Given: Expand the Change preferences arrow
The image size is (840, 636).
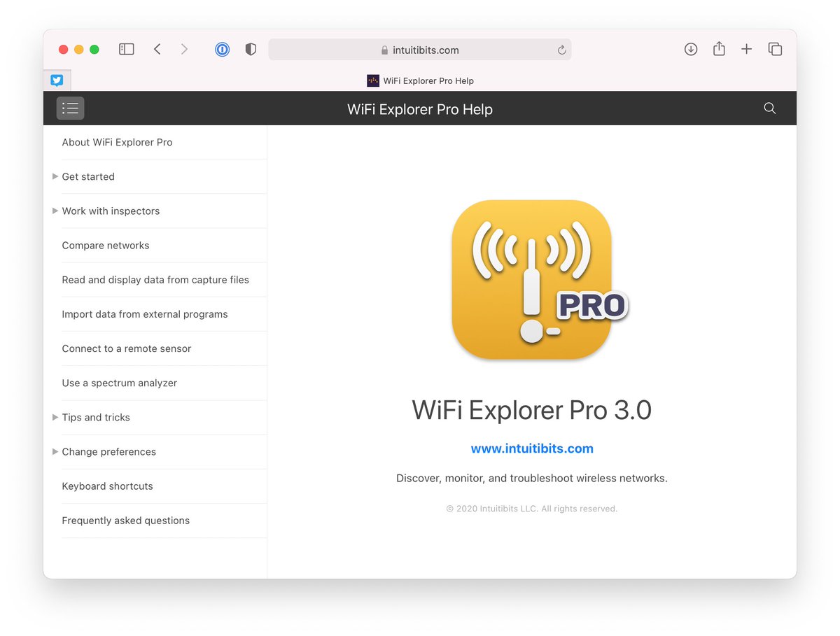Looking at the screenshot, I should click(55, 451).
